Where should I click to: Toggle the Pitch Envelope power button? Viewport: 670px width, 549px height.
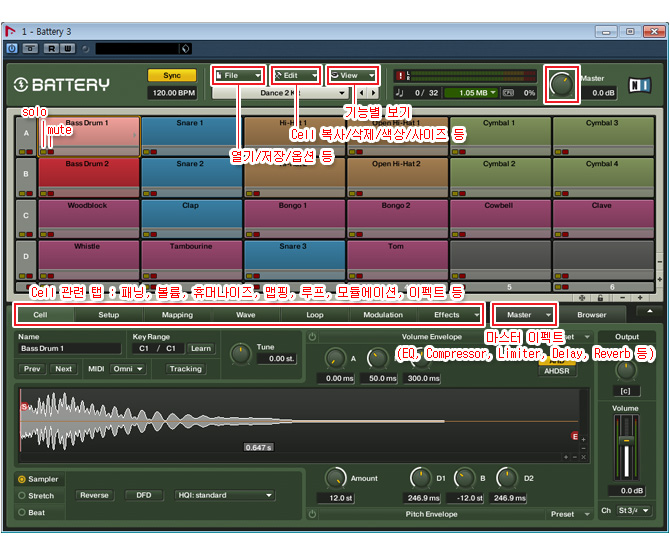312,514
